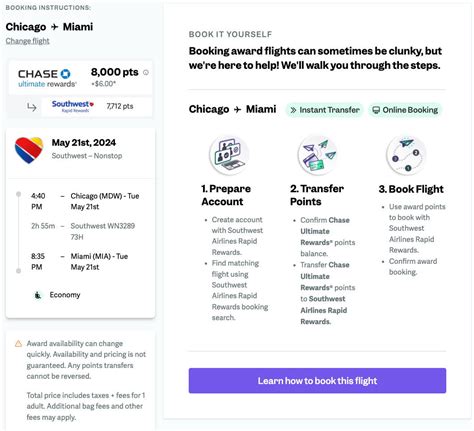The height and width of the screenshot is (431, 474).
Task: Click the Southwest Rapid Rewards logo
Action: tap(73, 106)
